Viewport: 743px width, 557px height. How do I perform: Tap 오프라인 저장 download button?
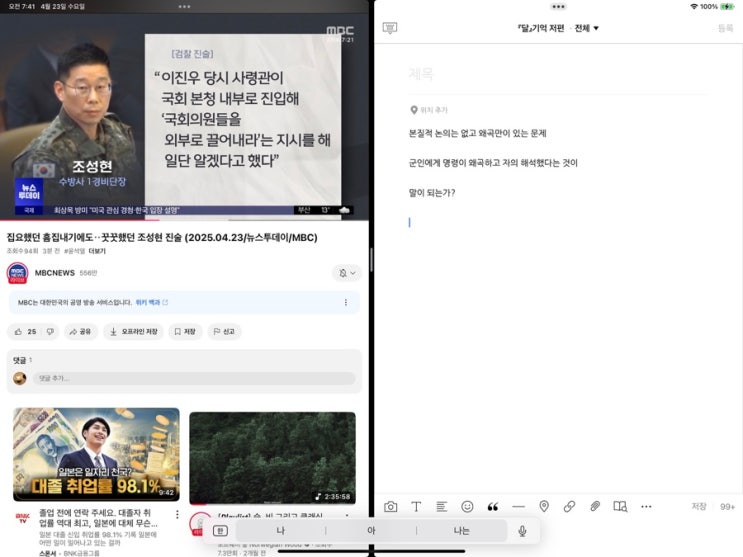coord(134,331)
